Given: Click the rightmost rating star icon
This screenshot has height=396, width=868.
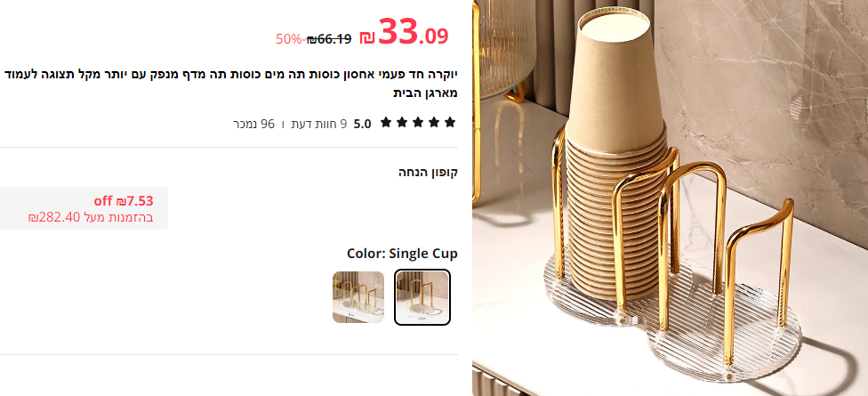Looking at the screenshot, I should tap(450, 123).
